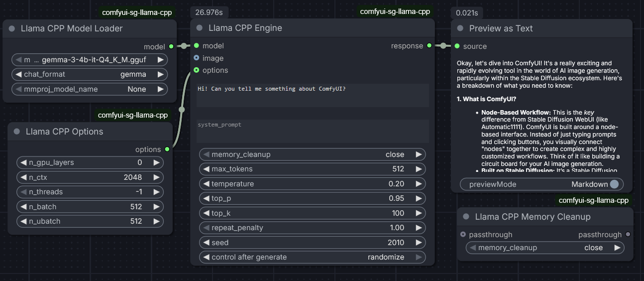Screen dimensions: 644x281
Task: Increase top_p with right arrow
Action: [418, 198]
